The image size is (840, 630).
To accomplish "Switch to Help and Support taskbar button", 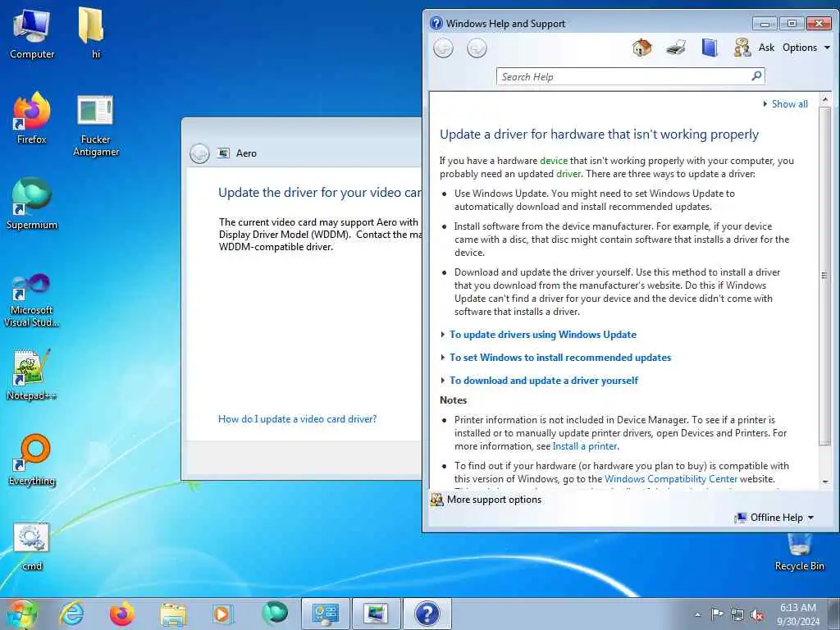I will click(427, 614).
